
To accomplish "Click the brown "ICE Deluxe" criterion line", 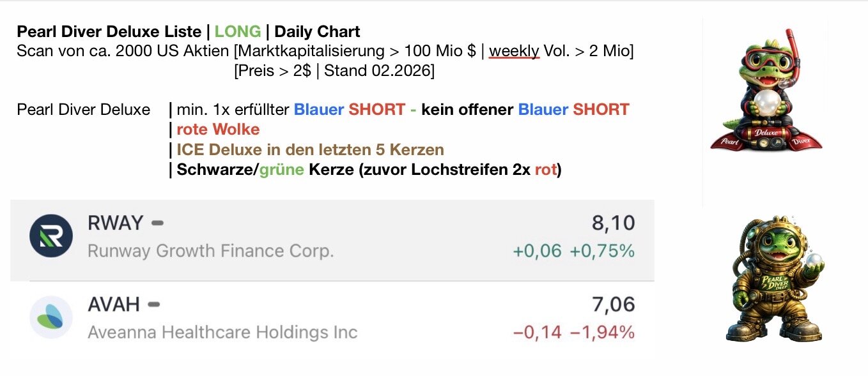I will point(310,150).
